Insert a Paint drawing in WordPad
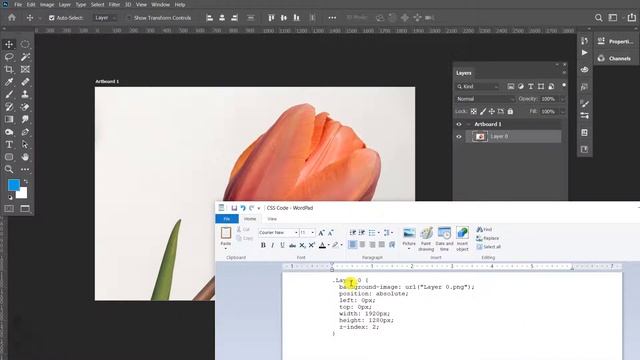 click(x=426, y=239)
